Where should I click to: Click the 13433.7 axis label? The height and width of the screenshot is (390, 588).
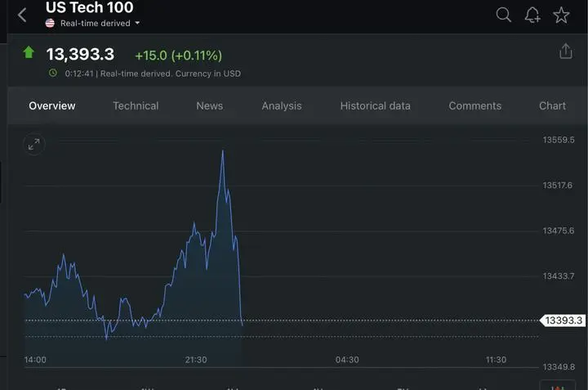click(559, 276)
